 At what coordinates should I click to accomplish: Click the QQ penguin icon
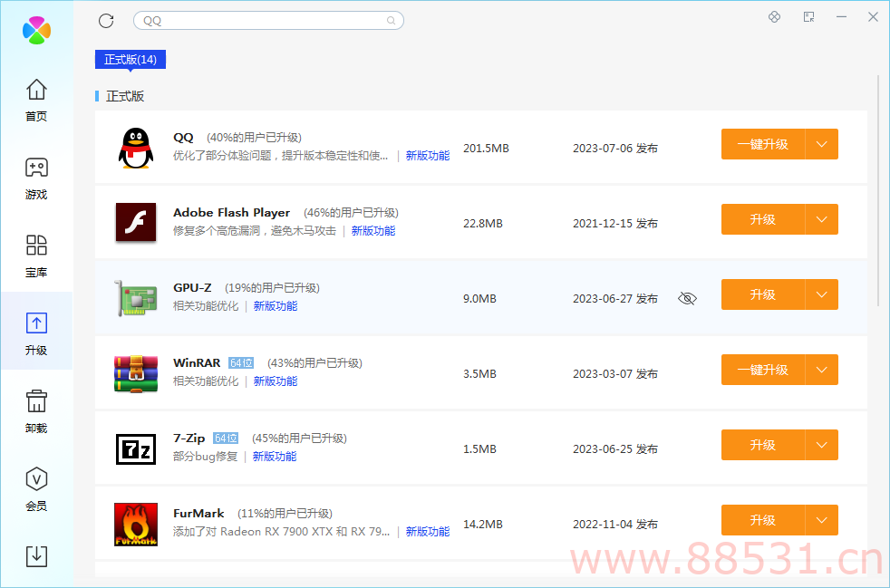136,149
